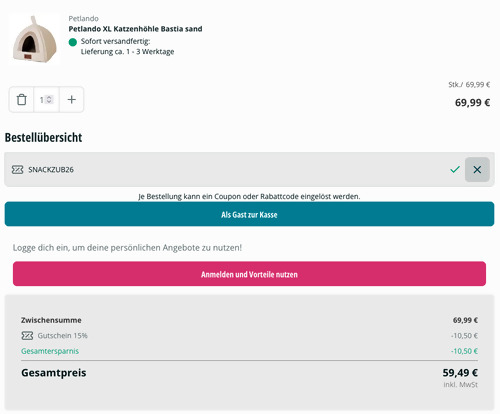
Task: Click the quantity spinner up arrow
Action: click(x=49, y=97)
